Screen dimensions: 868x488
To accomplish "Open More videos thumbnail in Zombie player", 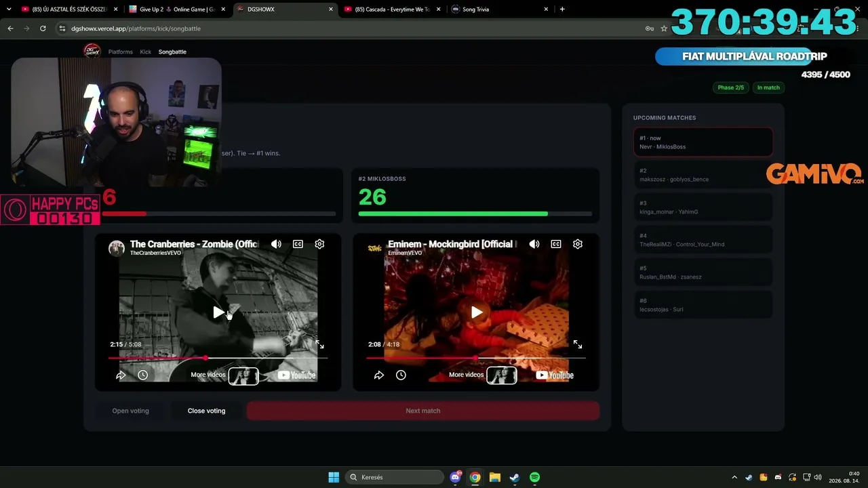I will click(x=243, y=375).
